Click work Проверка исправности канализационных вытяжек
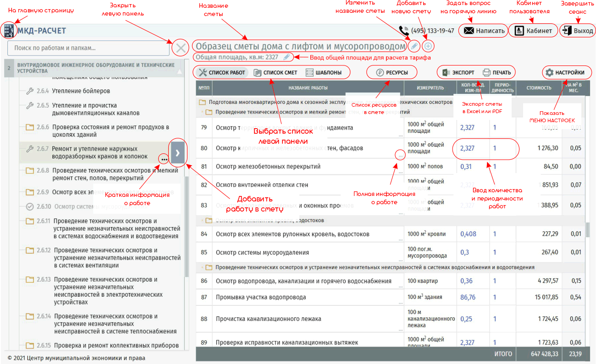 [x=287, y=342]
